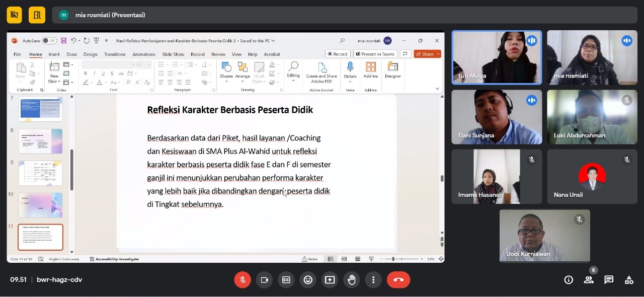Open the Comments speech bubble icon
644x297 pixels.
pos(405,54)
